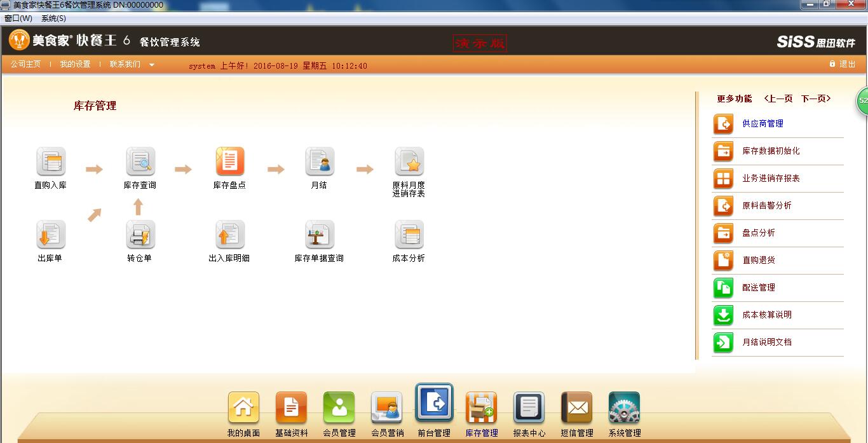Viewport: 868px width, 443px height.
Task: Open the 窗口(W) menu
Action: pos(18,18)
